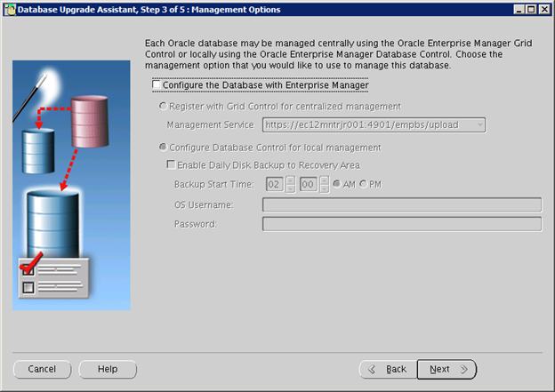Maximize the Database Upgrade Assistant window

[x=531, y=9]
